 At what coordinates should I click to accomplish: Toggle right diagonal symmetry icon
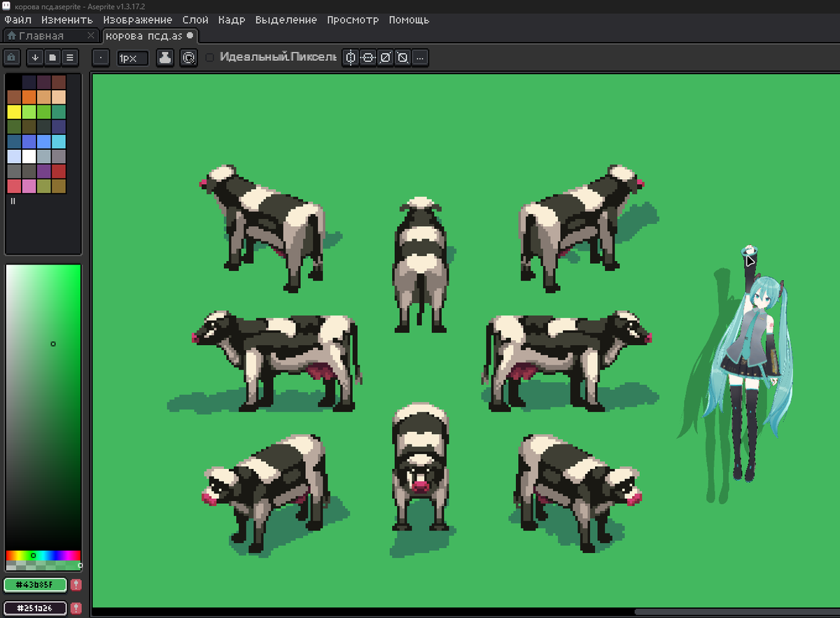point(385,58)
